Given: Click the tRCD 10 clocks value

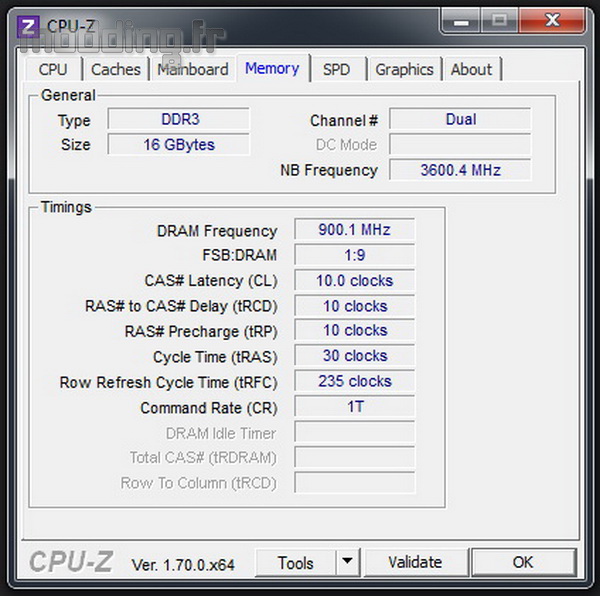Looking at the screenshot, I should coord(355,306).
